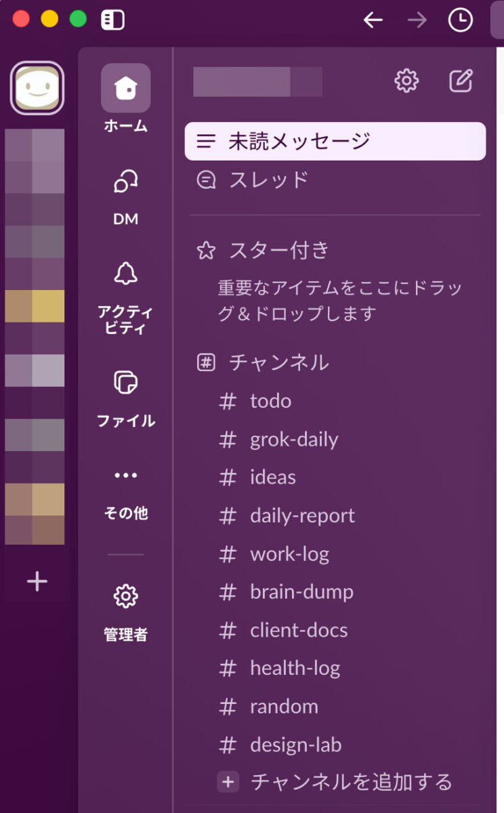Open the #grok-daily channel
504x813 pixels.
294,439
